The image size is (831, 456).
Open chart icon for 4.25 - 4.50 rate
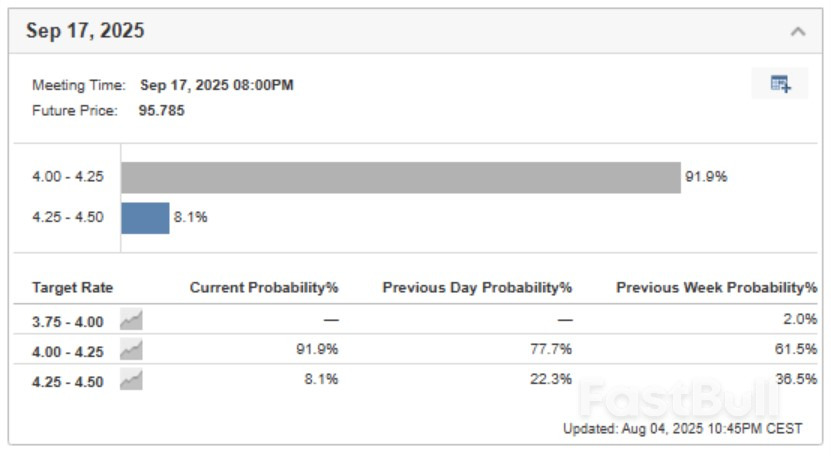(131, 381)
